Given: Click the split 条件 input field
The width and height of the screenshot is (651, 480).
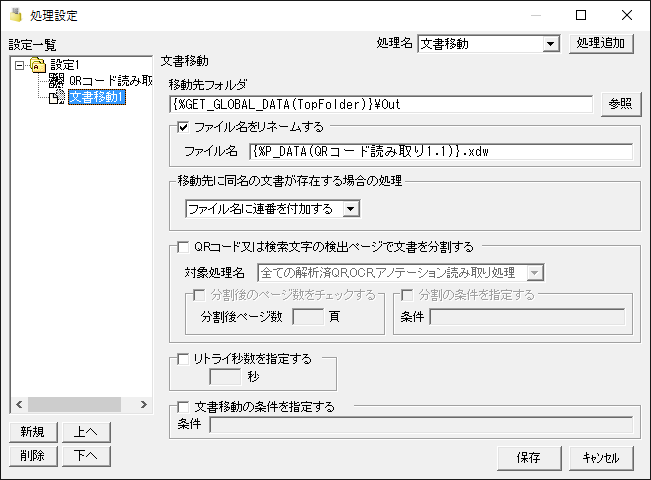Looking at the screenshot, I should pos(527,317).
